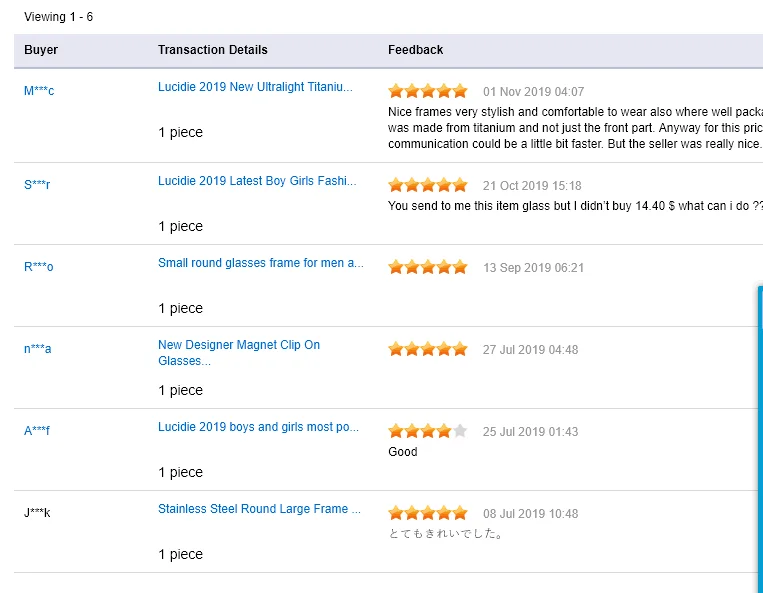This screenshot has width=763, height=593.
Task: Click date 13 Sep 2019 06:21
Action: click(x=533, y=268)
